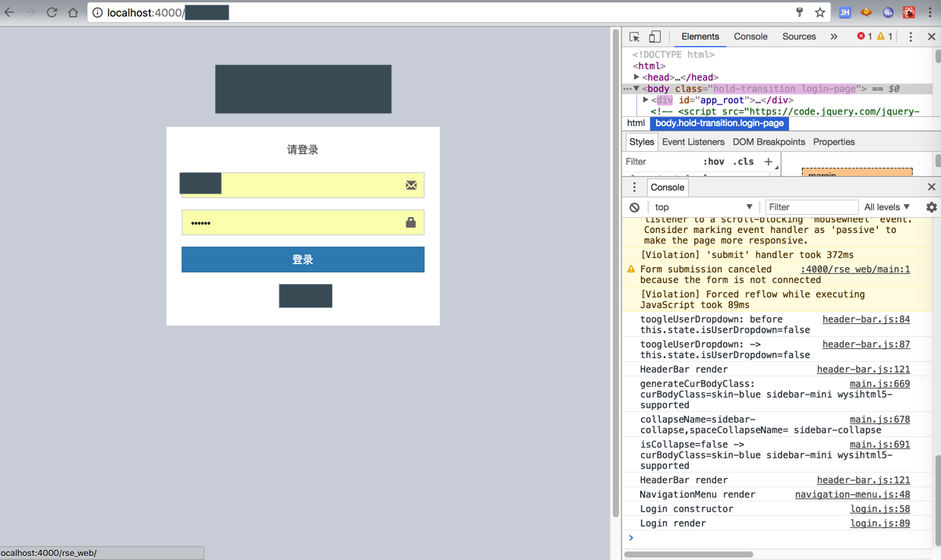Open the JH browser extension
Screen dimensions: 941x560
[x=845, y=12]
